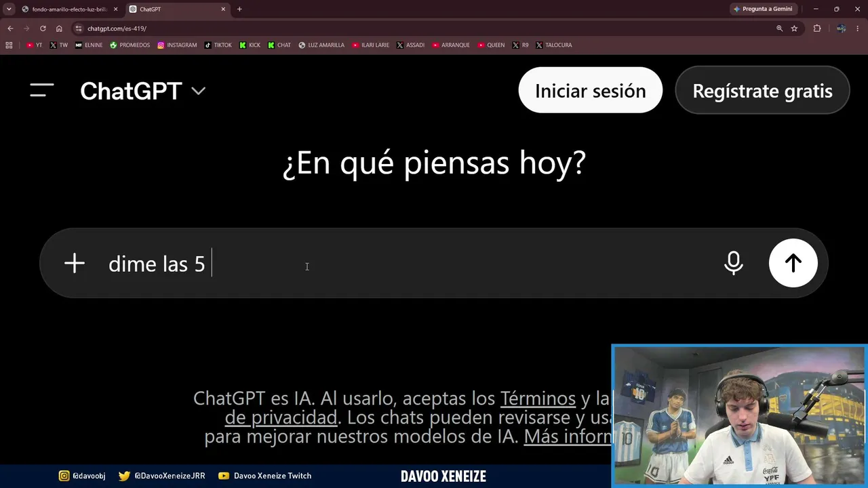The height and width of the screenshot is (488, 868).
Task: Open the PROMIEDOS bookmark
Action: [130, 45]
